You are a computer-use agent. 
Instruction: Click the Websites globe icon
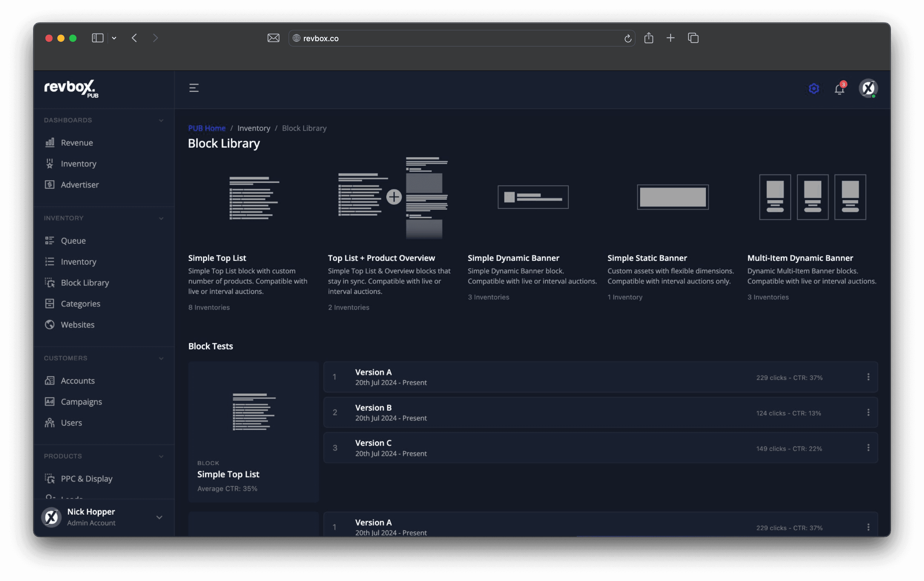click(50, 325)
